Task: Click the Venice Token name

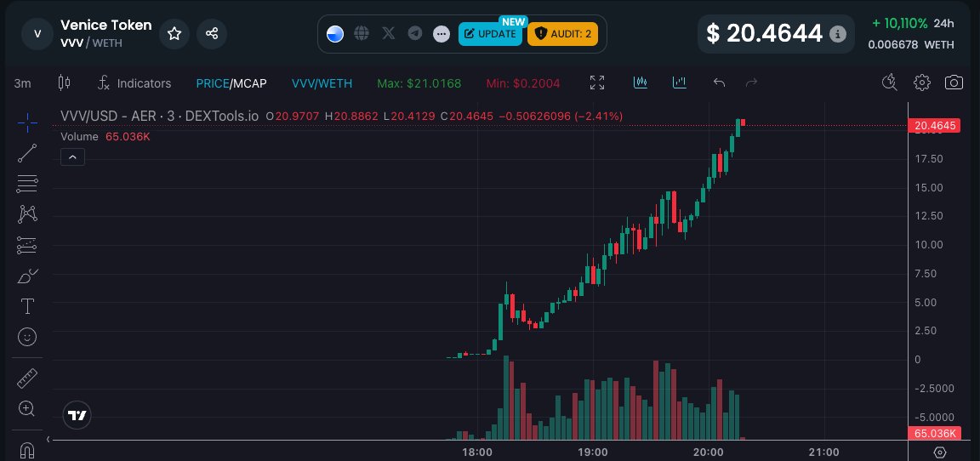Action: (105, 25)
